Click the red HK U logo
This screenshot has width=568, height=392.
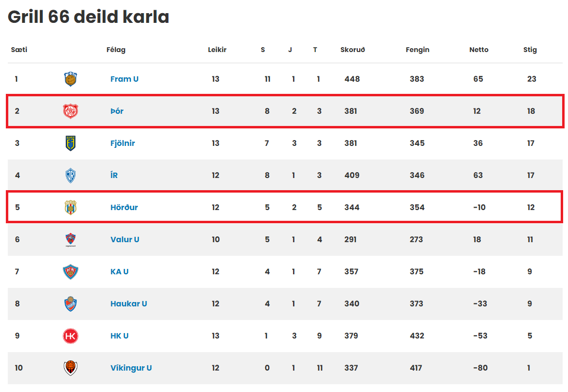[71, 336]
